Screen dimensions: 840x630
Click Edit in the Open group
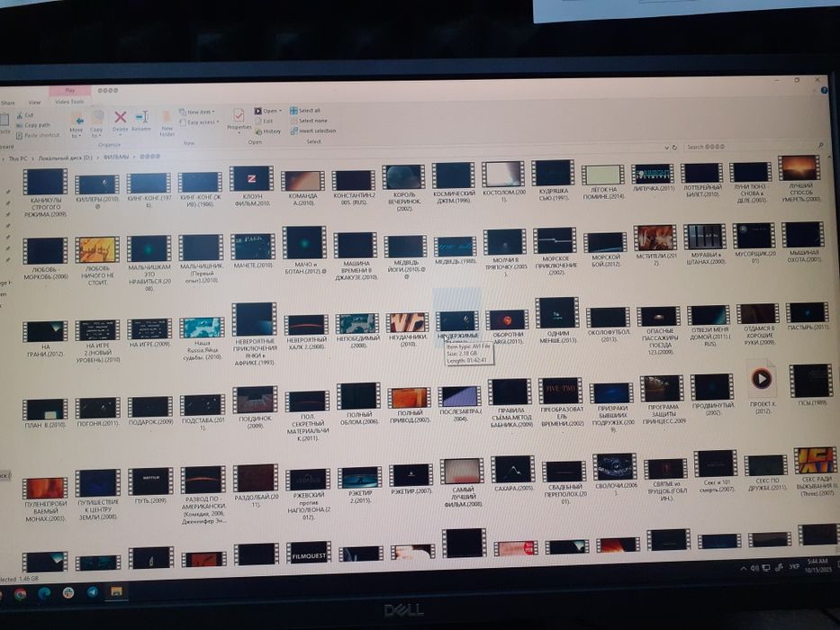click(x=264, y=121)
